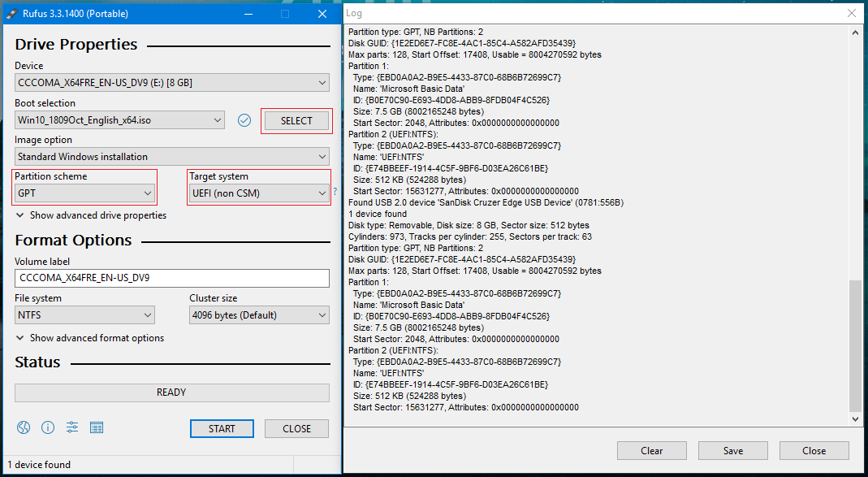Click the READY status progress bar
The width and height of the screenshot is (868, 477).
[x=172, y=392]
